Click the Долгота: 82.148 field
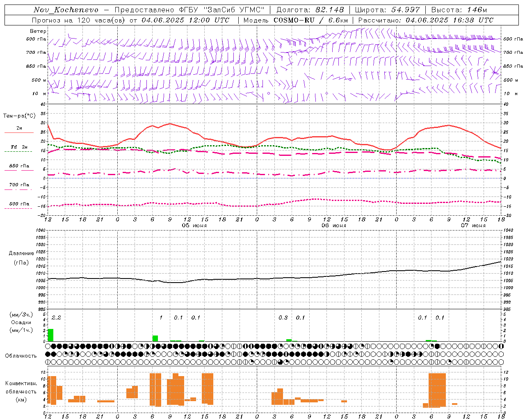 pos(310,10)
